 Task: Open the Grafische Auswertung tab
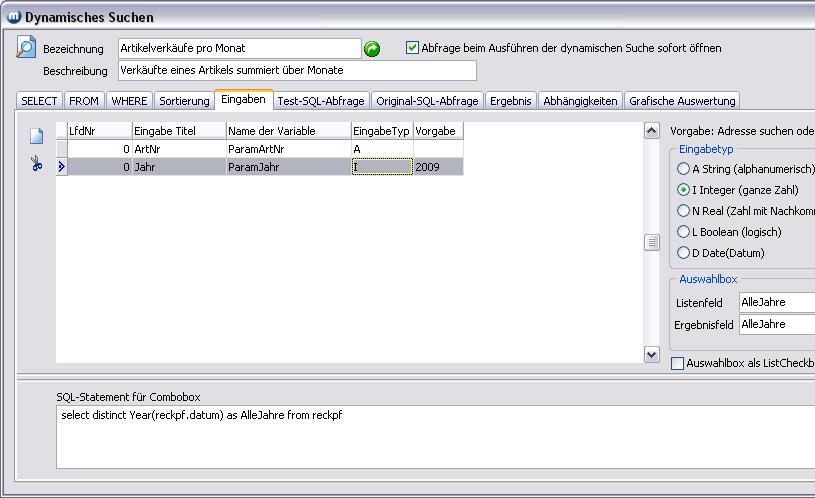(682, 101)
